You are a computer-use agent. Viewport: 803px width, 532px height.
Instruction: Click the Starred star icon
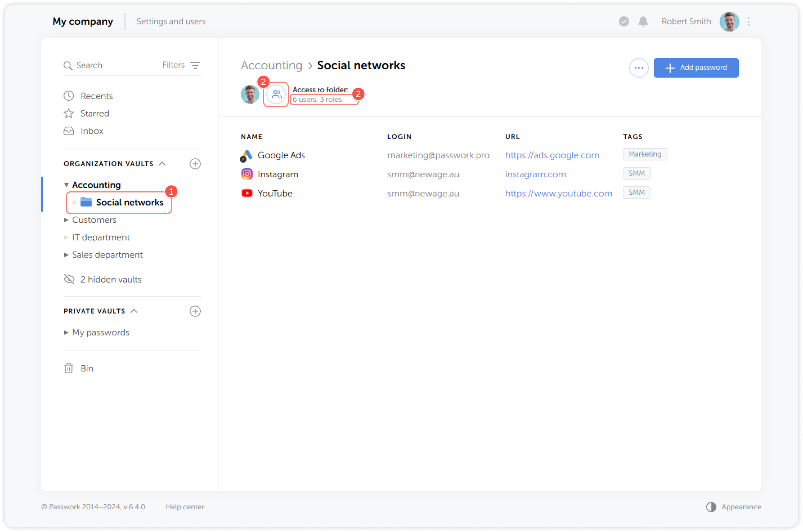(x=68, y=113)
